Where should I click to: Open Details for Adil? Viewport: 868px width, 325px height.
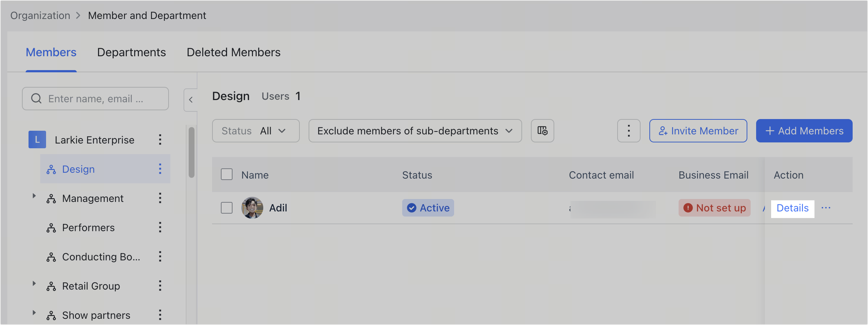coord(793,208)
